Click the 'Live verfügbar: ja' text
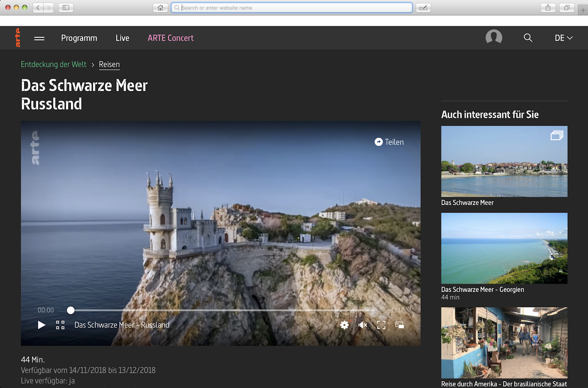Viewport: 588px width, 388px height. click(48, 381)
